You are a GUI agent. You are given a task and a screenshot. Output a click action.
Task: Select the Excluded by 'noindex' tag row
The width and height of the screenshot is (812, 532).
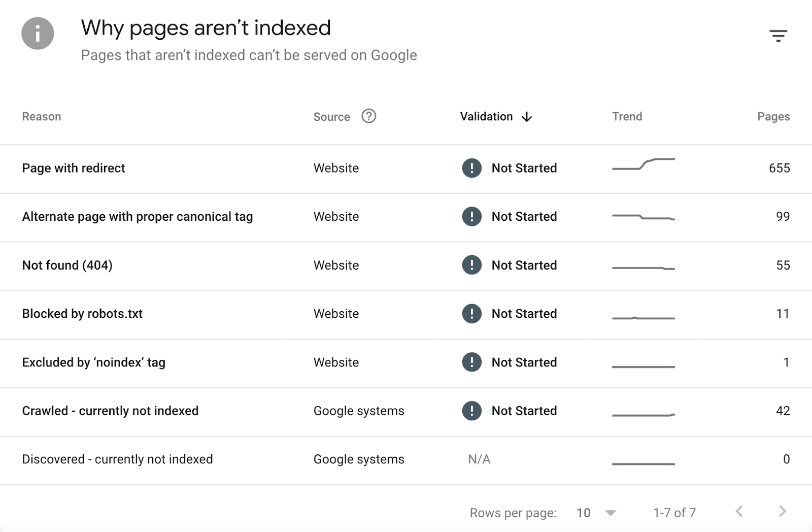pos(94,362)
